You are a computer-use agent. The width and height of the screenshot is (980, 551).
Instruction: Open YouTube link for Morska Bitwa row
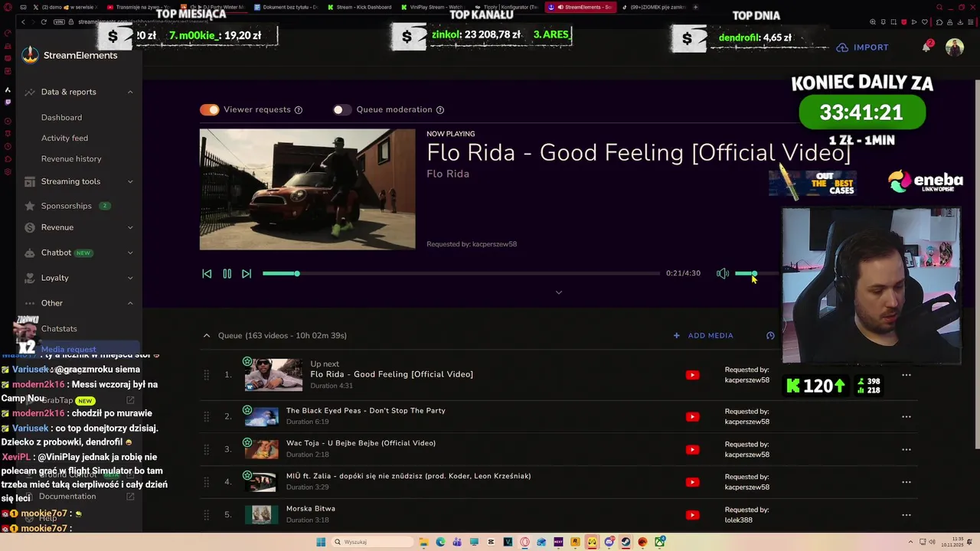692,515
